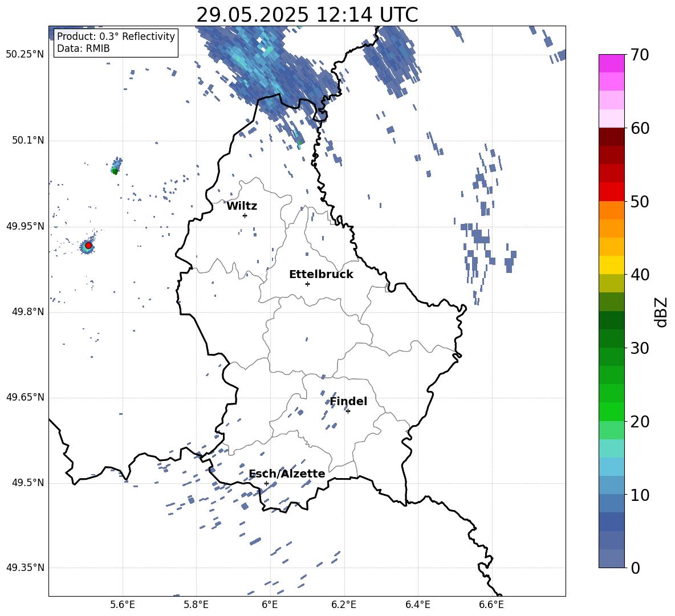This screenshot has height=616, width=675.
Task: Click the 6.4°E longitude label
Action: (417, 605)
